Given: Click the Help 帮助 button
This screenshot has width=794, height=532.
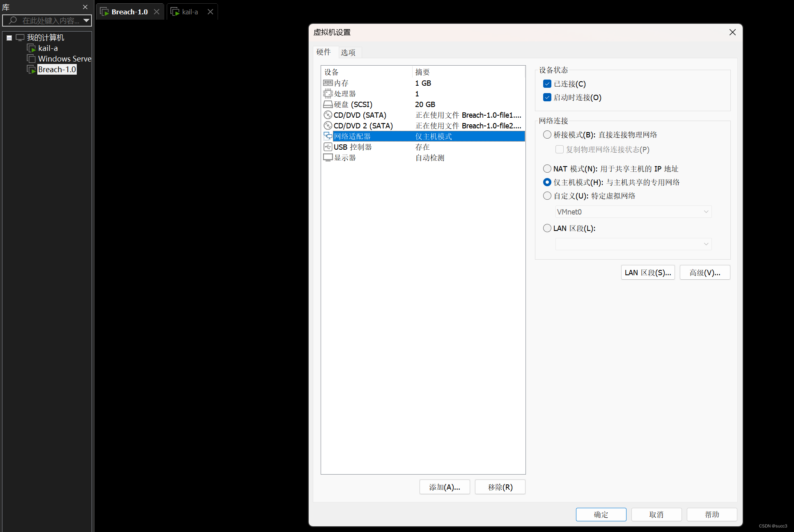Looking at the screenshot, I should point(712,515).
